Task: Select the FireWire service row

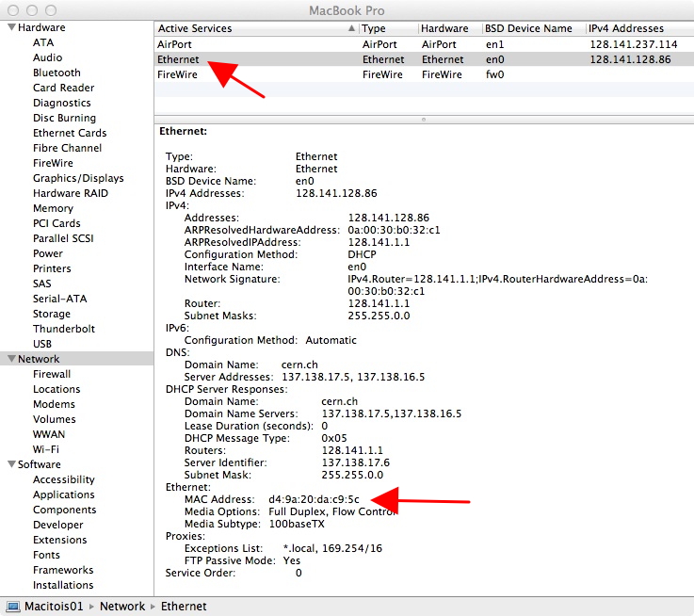Action: (424, 74)
